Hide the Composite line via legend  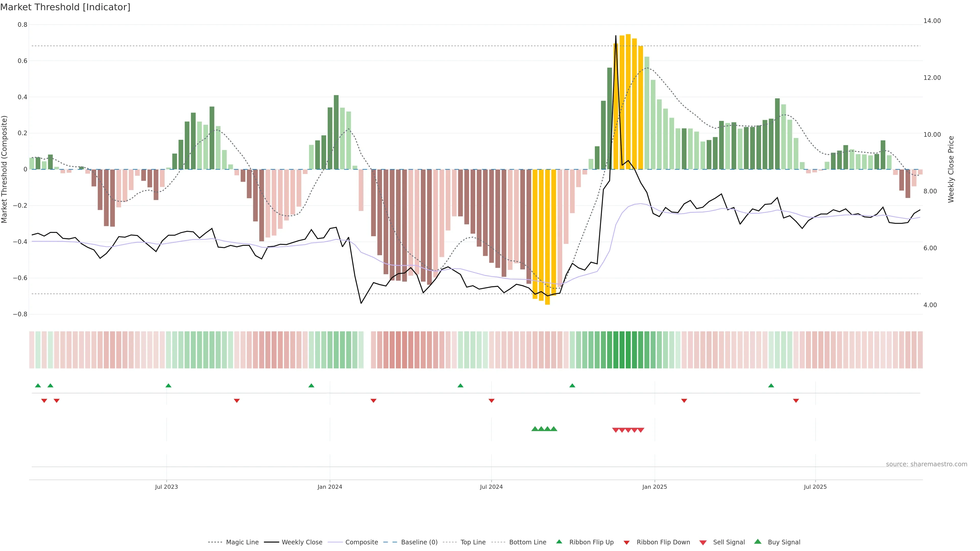361,542
